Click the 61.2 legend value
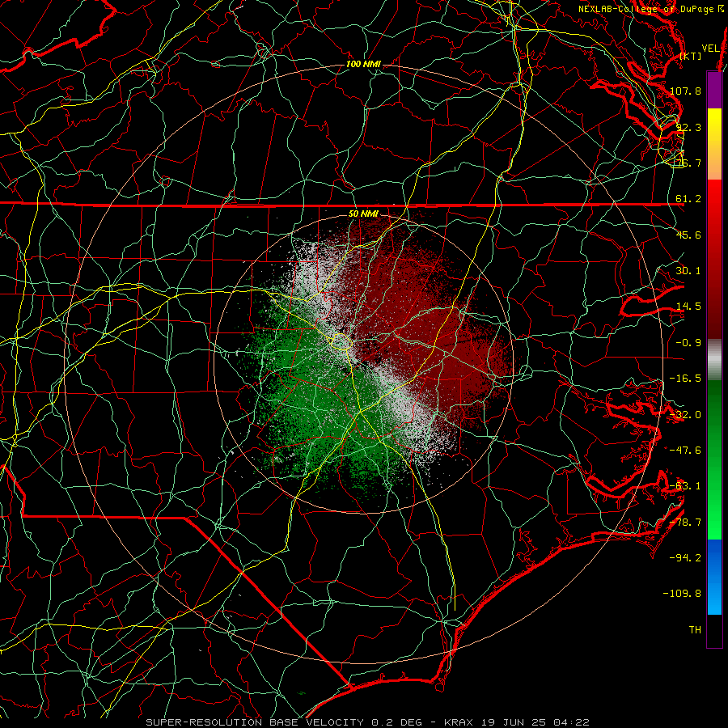 688,199
